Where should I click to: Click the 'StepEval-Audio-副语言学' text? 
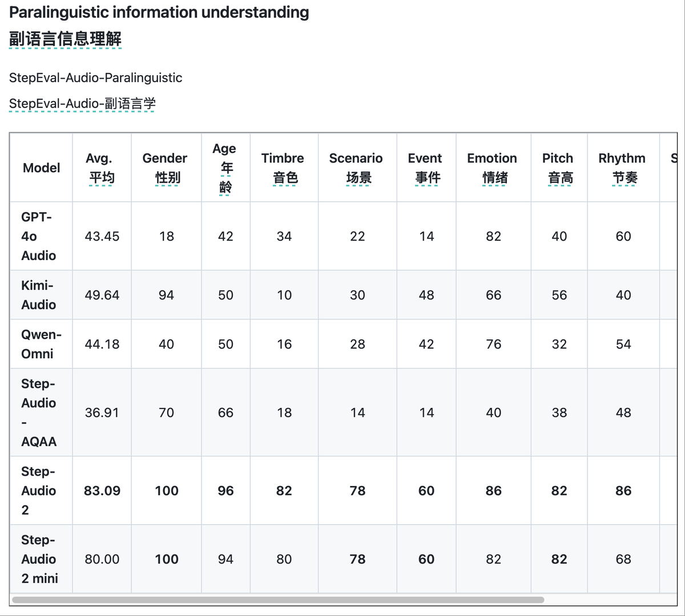82,103
